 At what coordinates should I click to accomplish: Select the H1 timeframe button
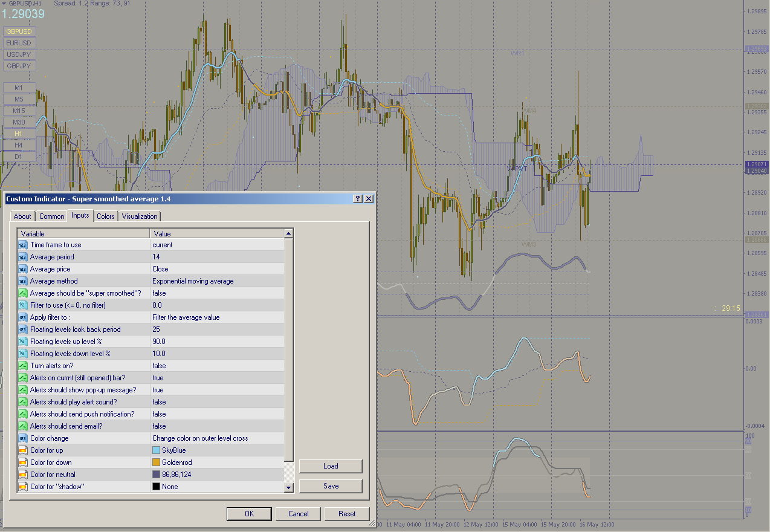point(19,134)
